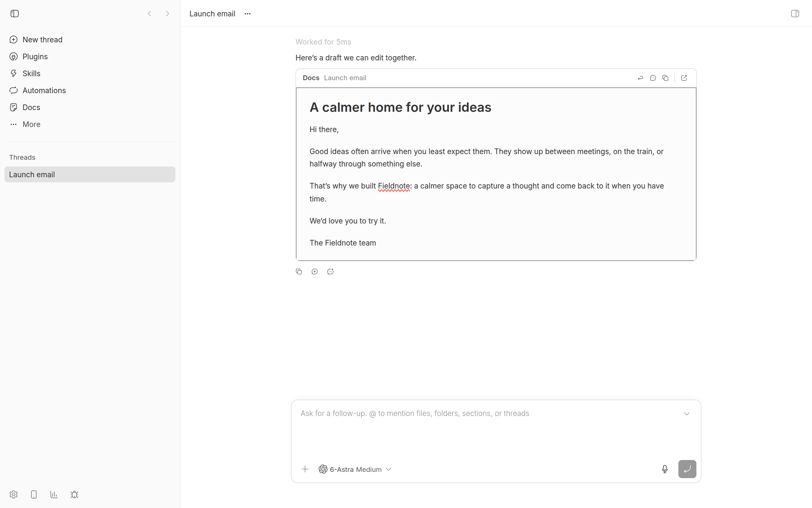The image size is (812, 508).
Task: Click the return-arrow icon in doc header
Action: point(640,78)
